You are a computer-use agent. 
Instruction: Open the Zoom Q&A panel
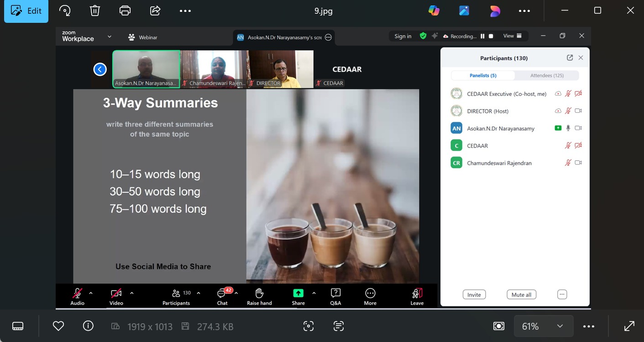click(x=335, y=296)
